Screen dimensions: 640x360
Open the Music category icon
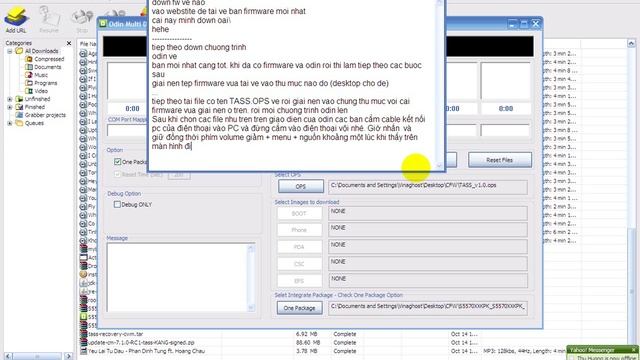29,75
